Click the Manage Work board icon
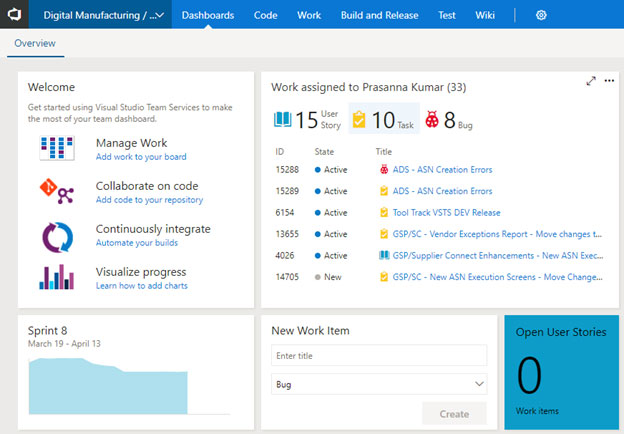The image size is (624, 434). coord(57,148)
